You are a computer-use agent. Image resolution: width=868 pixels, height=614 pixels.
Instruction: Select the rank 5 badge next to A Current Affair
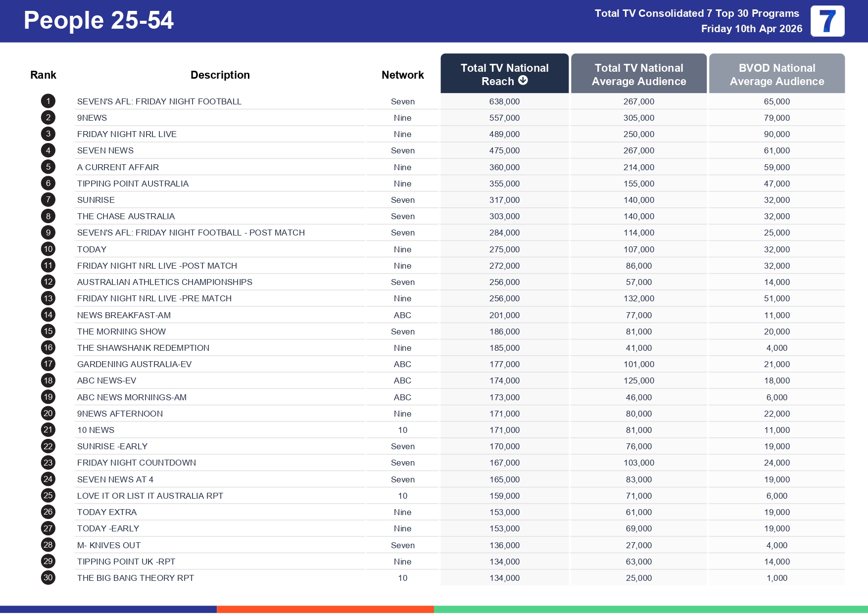[48, 167]
